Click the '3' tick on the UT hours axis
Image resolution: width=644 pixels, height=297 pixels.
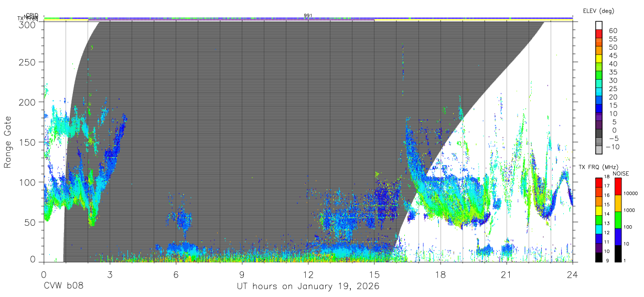[110, 274]
